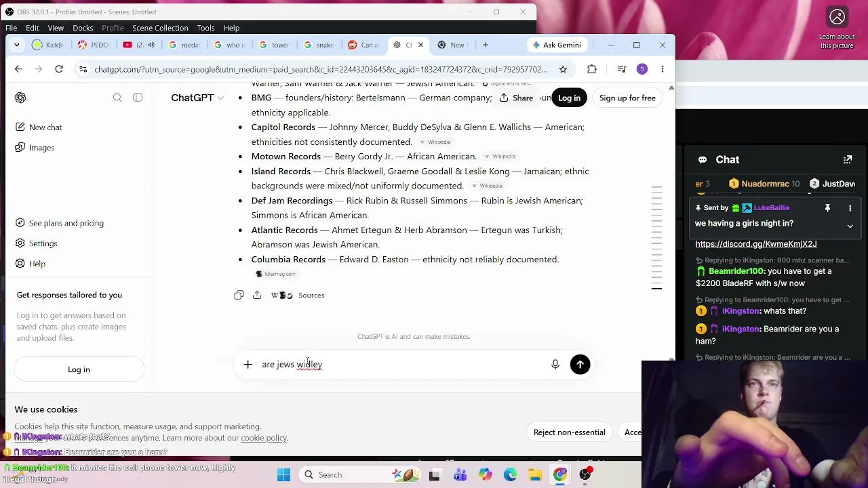This screenshot has width=868, height=488.
Task: Open OBS Docks menu
Action: point(83,28)
